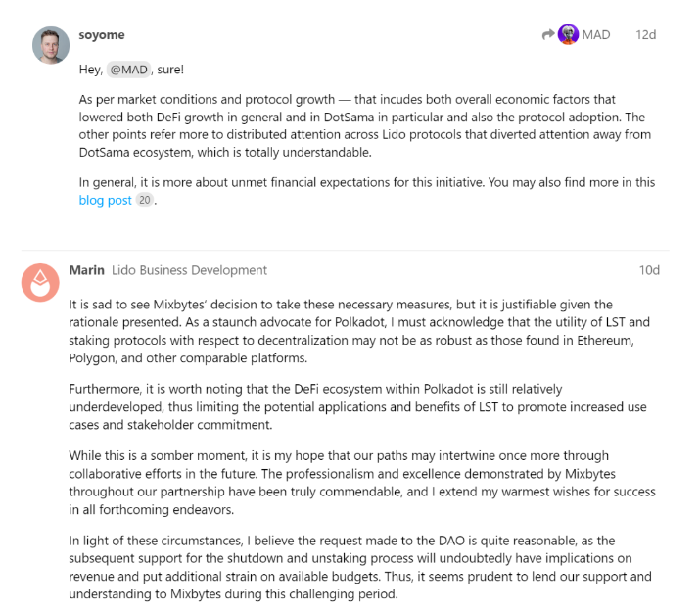Open MAD's small purple avatar
The image size is (700, 613).
point(568,34)
